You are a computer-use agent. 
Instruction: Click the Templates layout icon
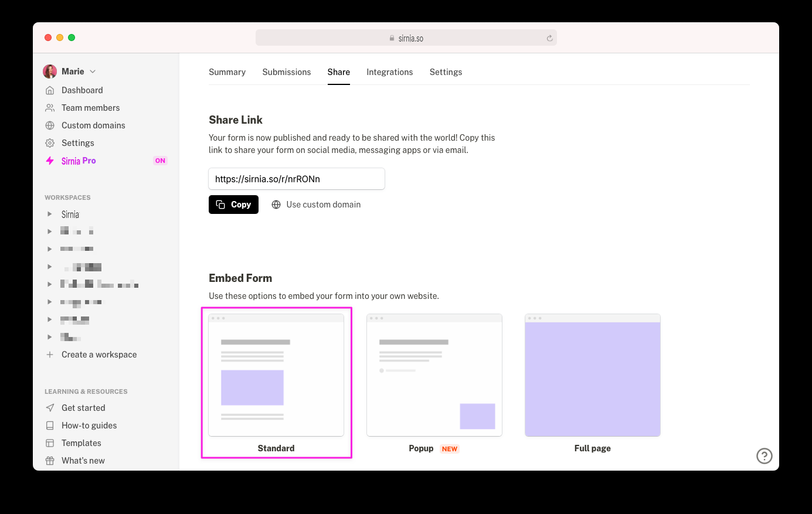50,443
